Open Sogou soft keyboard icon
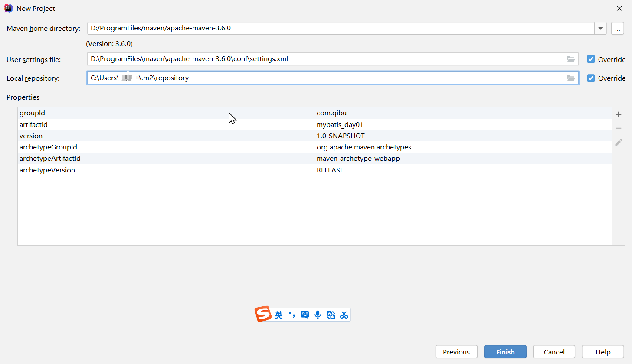The image size is (632, 364). pos(305,315)
